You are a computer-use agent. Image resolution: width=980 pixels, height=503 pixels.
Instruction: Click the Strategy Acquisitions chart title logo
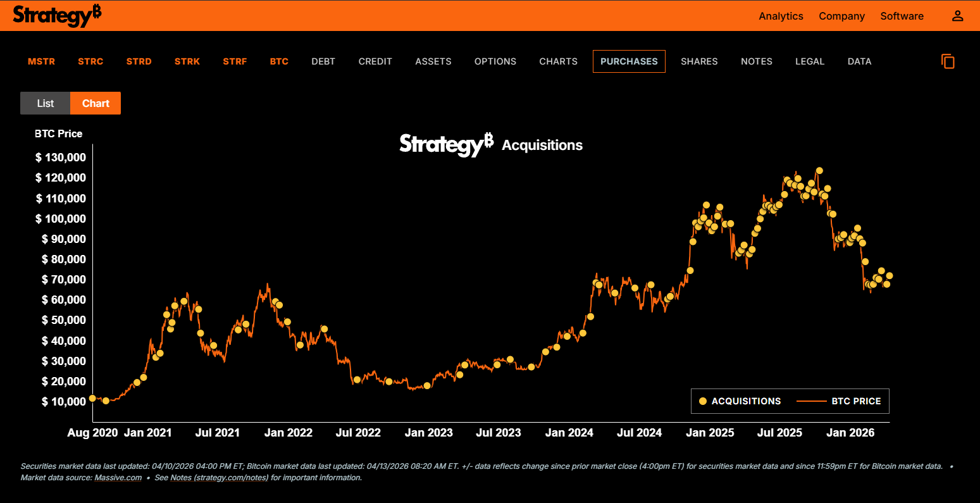tap(446, 144)
